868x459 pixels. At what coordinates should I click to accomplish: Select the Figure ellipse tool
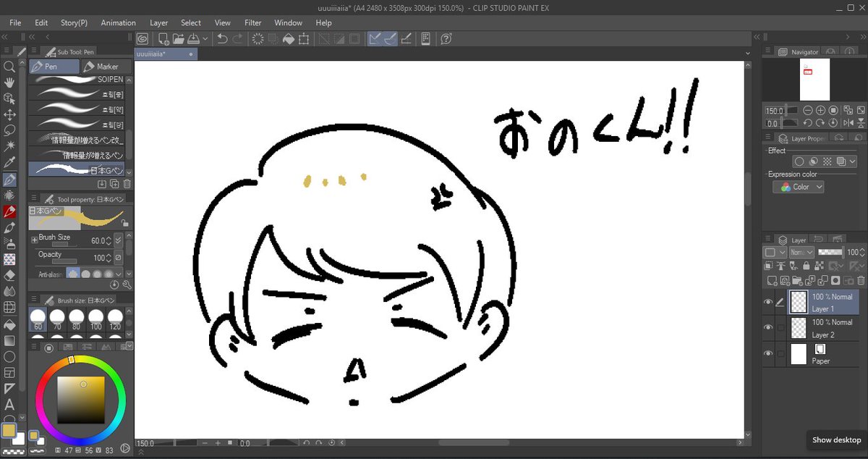pyautogui.click(x=9, y=357)
